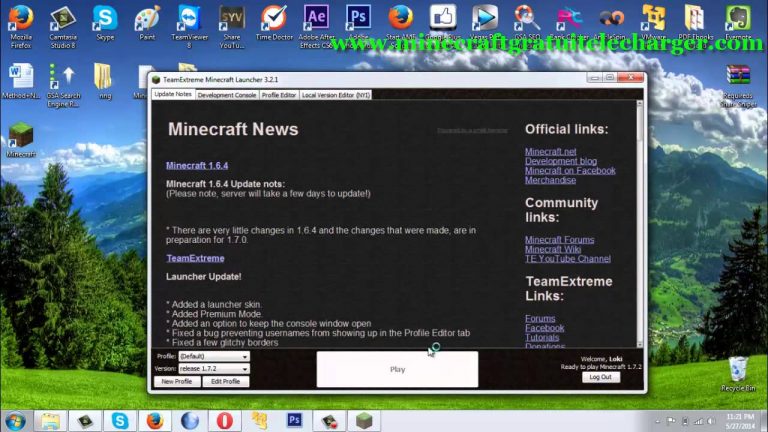Open Minecraft Forums community link

[x=559, y=240]
